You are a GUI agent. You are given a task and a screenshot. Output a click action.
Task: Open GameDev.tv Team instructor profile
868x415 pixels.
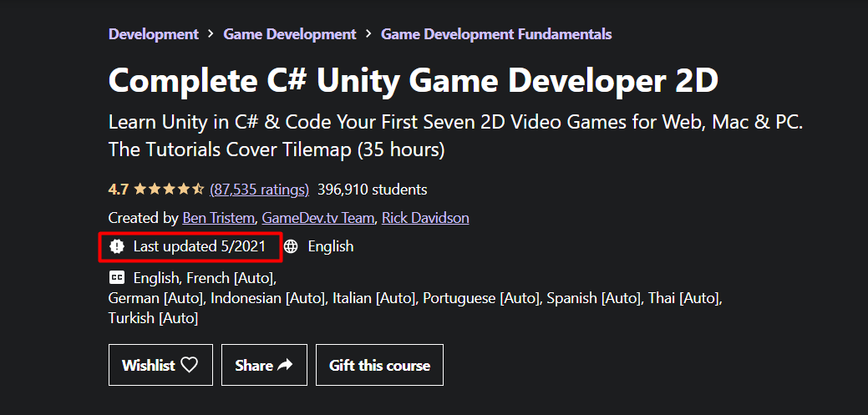(x=317, y=218)
